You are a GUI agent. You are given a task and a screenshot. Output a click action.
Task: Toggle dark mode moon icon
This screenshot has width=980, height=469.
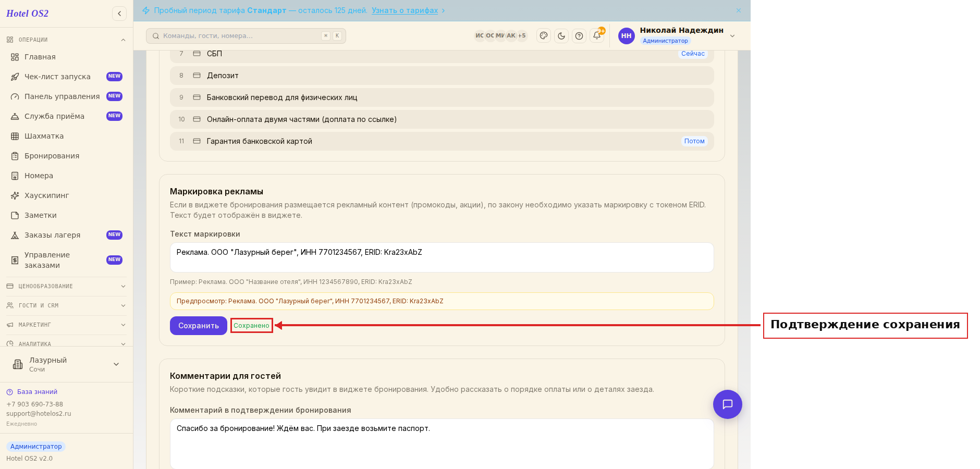561,36
